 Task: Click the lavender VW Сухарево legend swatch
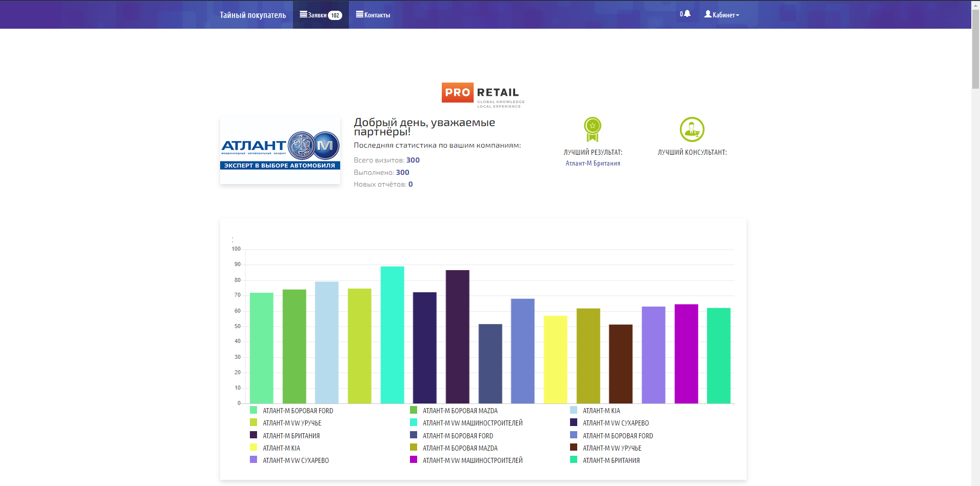point(253,460)
